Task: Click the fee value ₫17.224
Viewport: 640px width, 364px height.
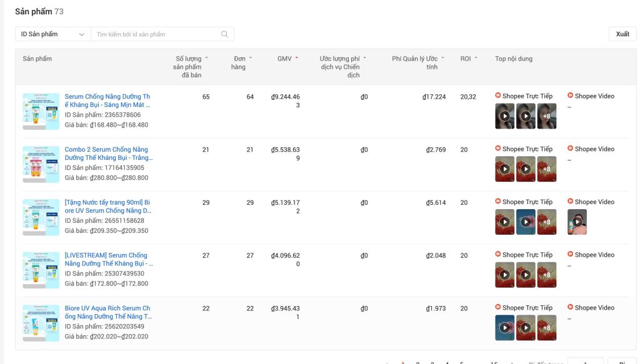Action: (x=434, y=97)
